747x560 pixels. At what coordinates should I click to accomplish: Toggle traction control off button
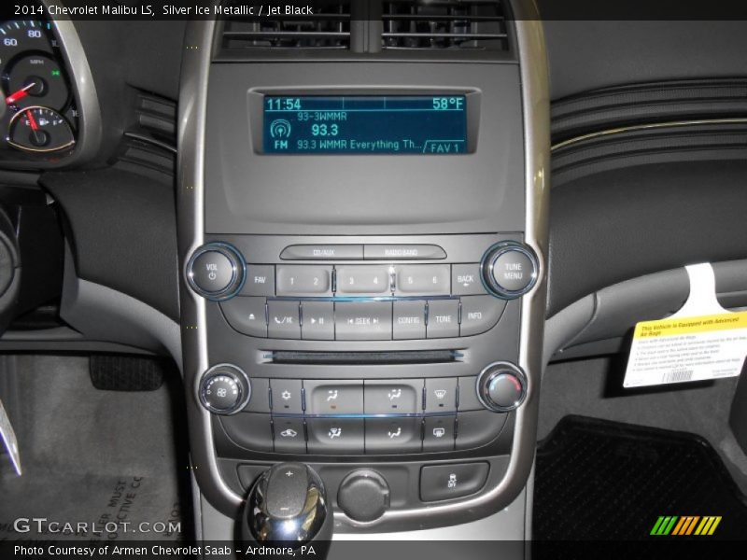tap(453, 481)
